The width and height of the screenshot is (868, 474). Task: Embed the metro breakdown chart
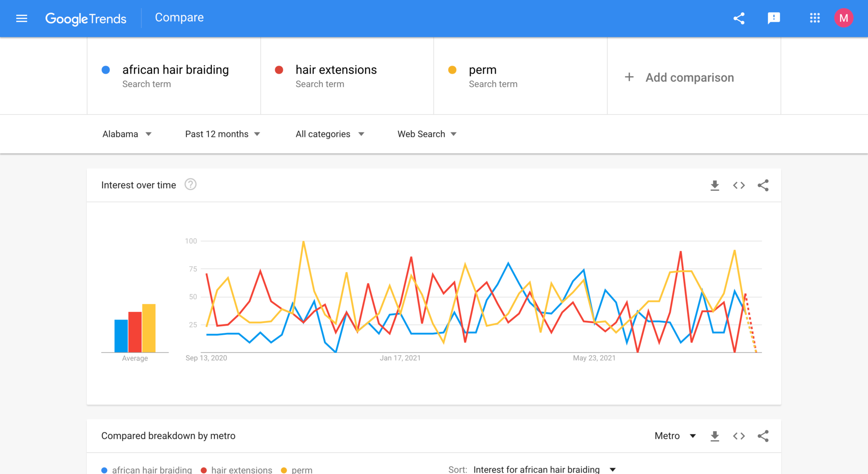tap(739, 436)
